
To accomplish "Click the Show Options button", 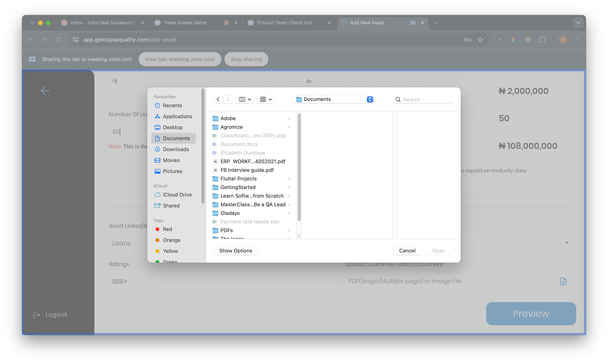I will 236,251.
